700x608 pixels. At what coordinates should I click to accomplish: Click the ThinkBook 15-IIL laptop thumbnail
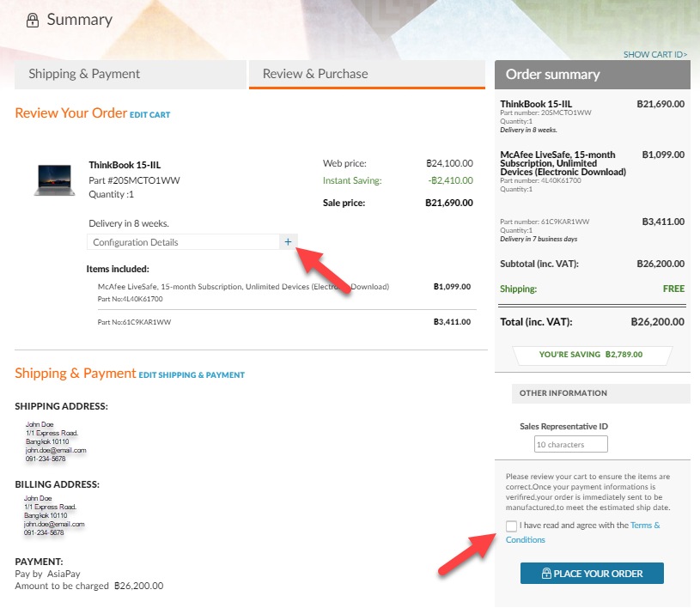point(54,180)
